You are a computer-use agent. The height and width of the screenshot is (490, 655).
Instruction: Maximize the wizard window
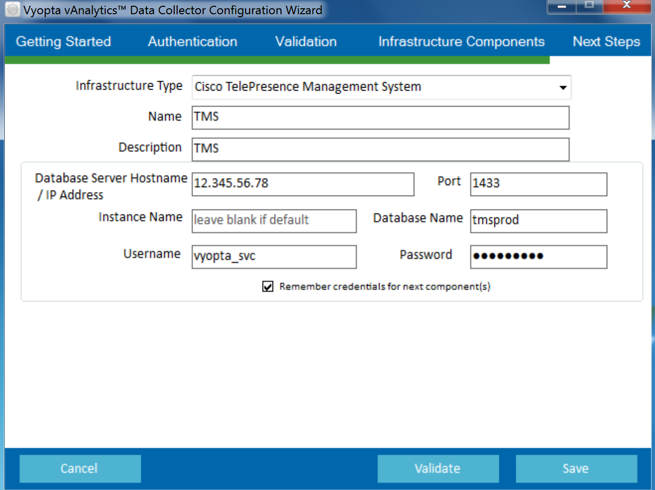click(589, 6)
